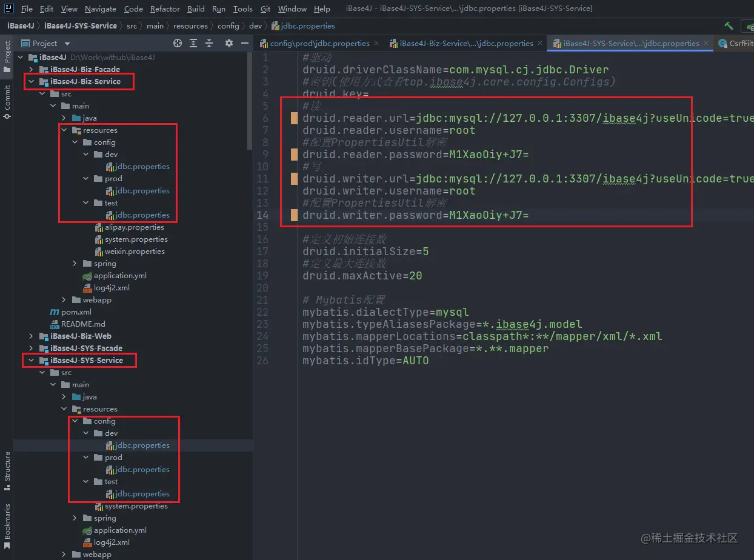Click line number 20 in editor gutter
The image size is (754, 560).
click(x=262, y=288)
